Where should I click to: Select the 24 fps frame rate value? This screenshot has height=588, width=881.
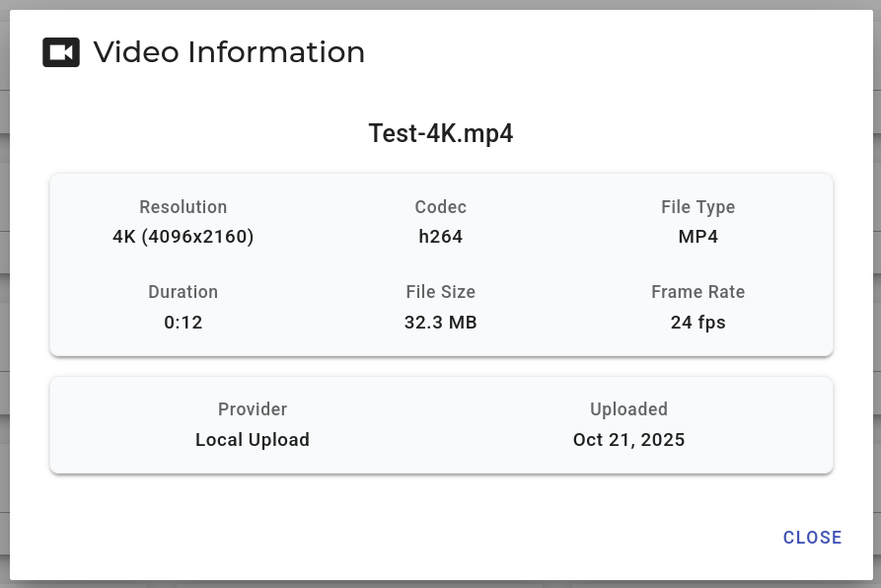pyautogui.click(x=697, y=323)
